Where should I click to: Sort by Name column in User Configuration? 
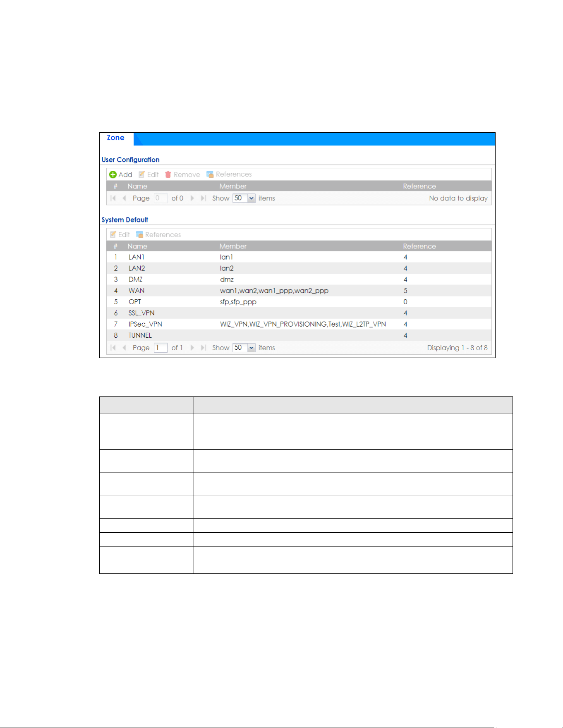point(137,186)
